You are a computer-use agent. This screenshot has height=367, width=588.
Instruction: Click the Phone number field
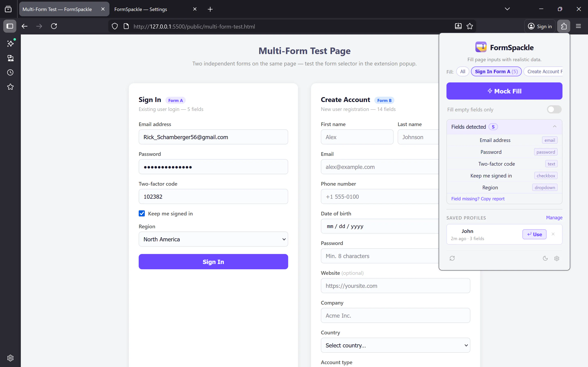pyautogui.click(x=380, y=196)
